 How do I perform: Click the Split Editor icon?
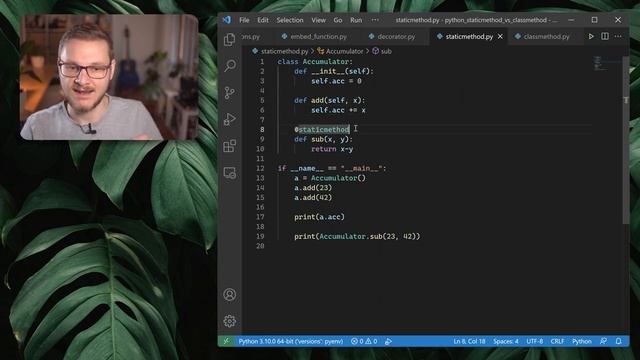tap(605, 36)
